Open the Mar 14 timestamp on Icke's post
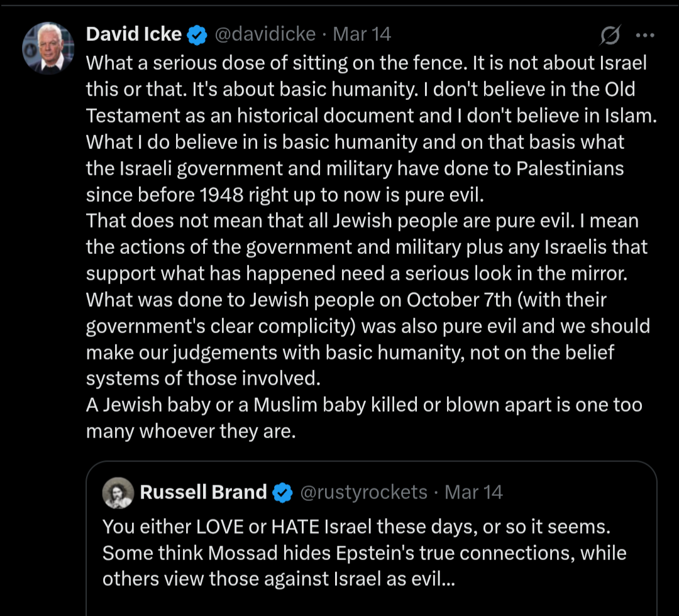The height and width of the screenshot is (616, 679). click(362, 35)
